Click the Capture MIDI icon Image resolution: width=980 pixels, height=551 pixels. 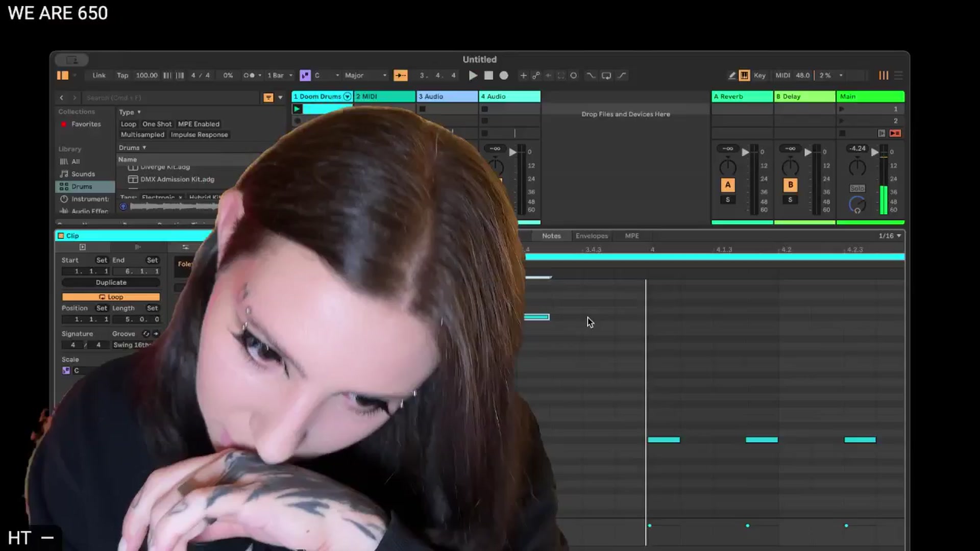[561, 76]
